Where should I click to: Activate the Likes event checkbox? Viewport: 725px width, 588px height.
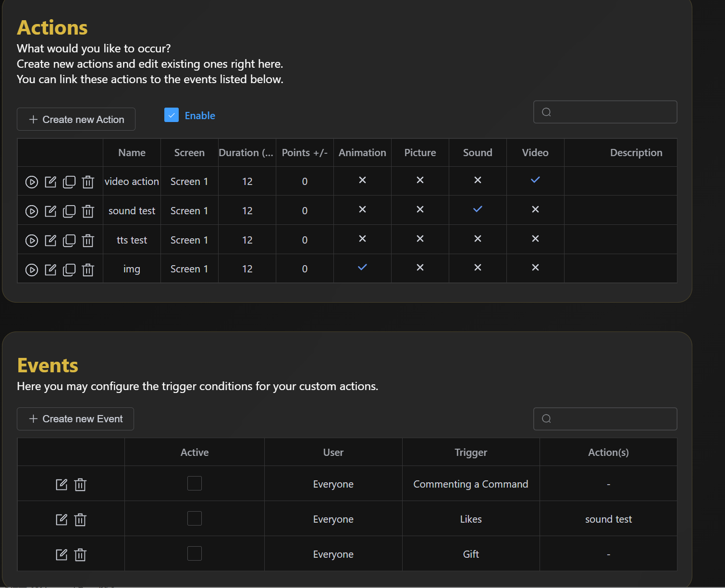point(195,518)
